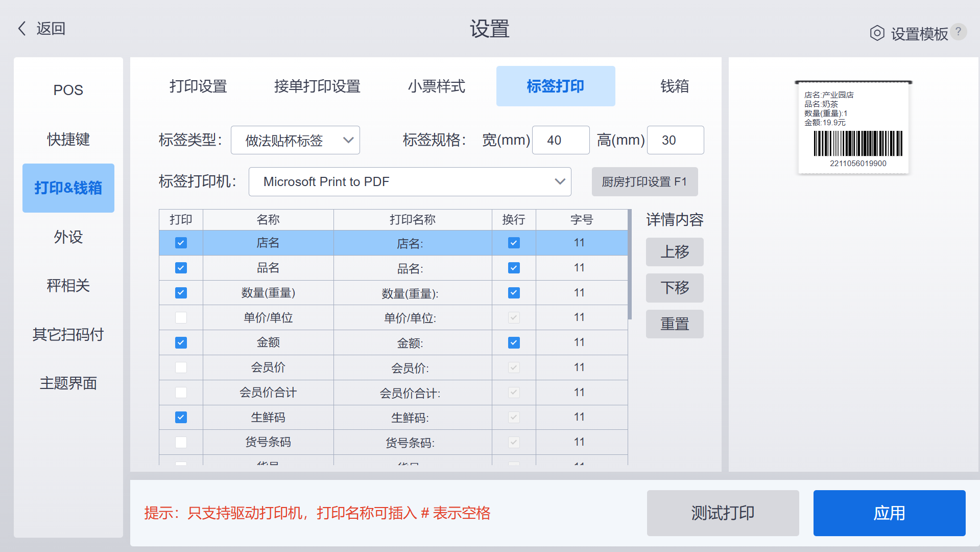Click the question mark help icon

coord(959,32)
